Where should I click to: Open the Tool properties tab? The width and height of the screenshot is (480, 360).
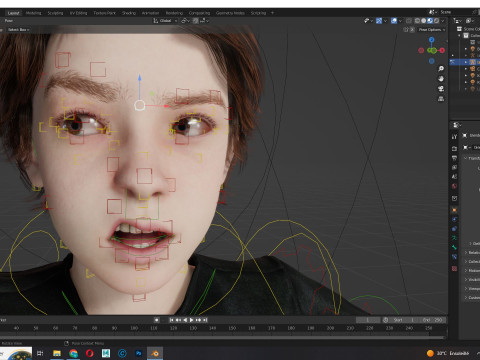[x=454, y=137]
